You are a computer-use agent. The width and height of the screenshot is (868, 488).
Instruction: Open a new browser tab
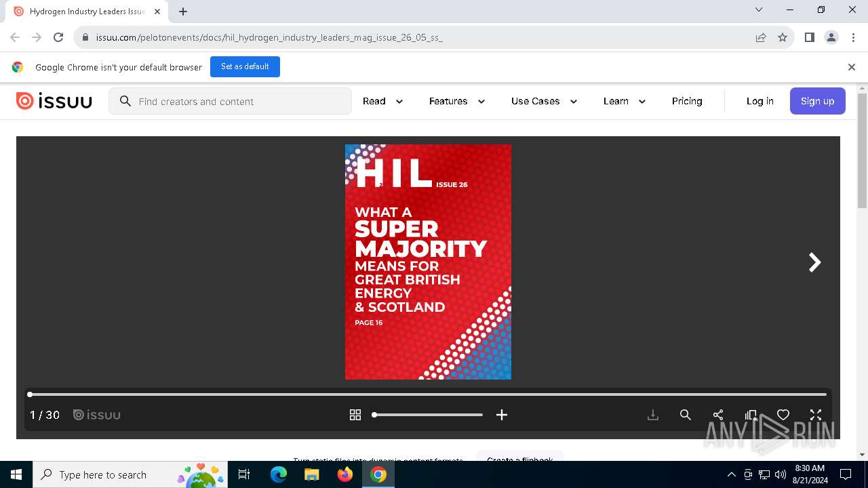(183, 11)
